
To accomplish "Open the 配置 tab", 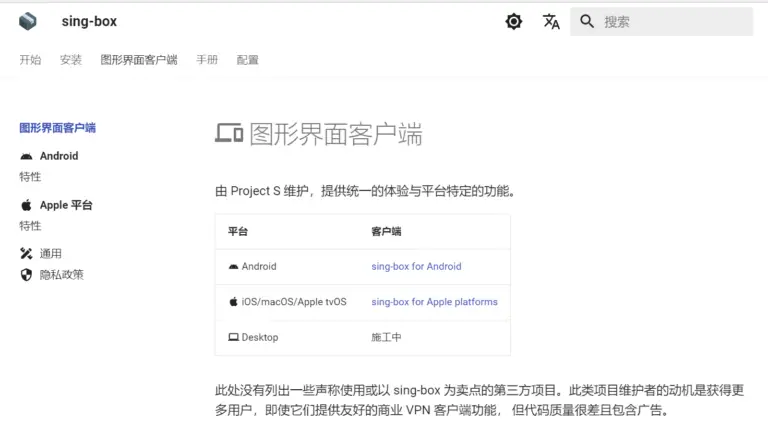I will coord(248,60).
